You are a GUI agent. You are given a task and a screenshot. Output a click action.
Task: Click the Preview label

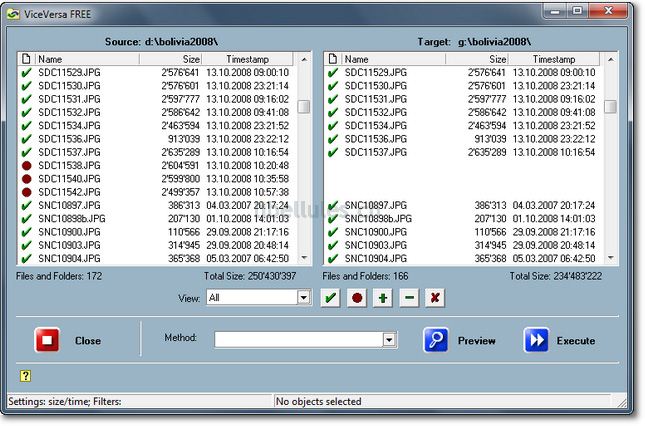point(477,341)
